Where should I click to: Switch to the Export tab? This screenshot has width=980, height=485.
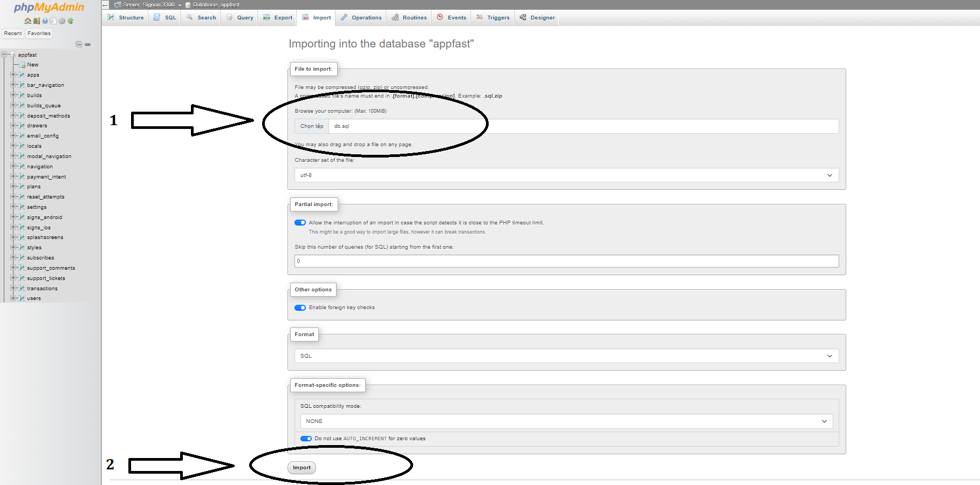pyautogui.click(x=278, y=18)
